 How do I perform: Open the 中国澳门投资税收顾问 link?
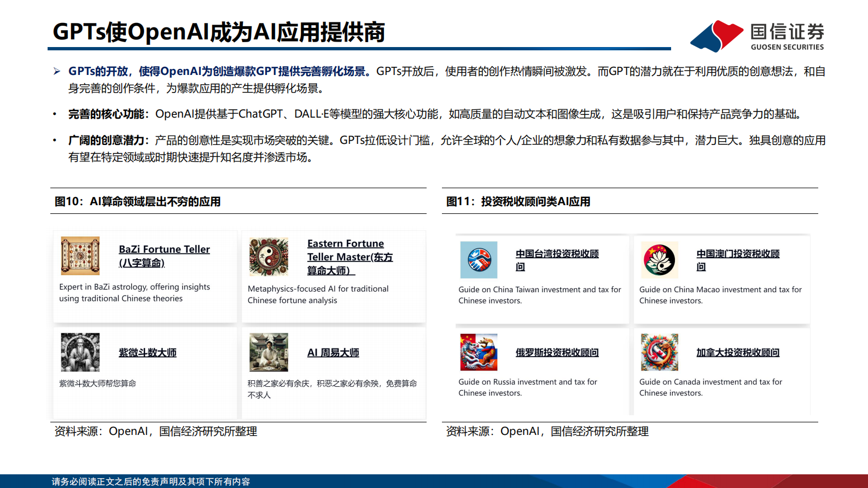(x=738, y=260)
